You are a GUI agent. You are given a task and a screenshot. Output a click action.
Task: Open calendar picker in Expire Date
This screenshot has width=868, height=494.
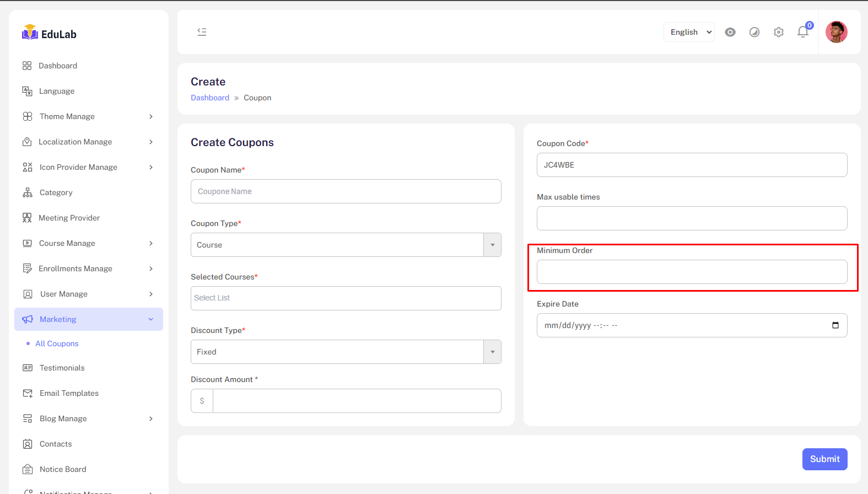click(835, 325)
